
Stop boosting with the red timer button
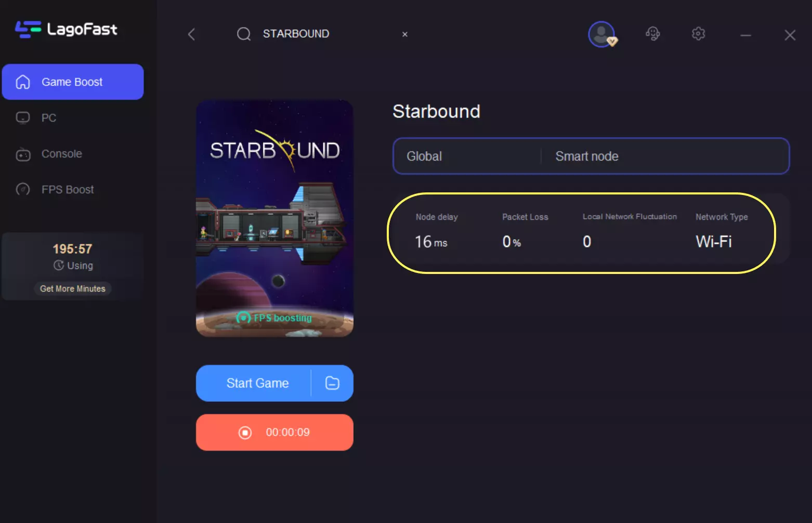tap(274, 433)
